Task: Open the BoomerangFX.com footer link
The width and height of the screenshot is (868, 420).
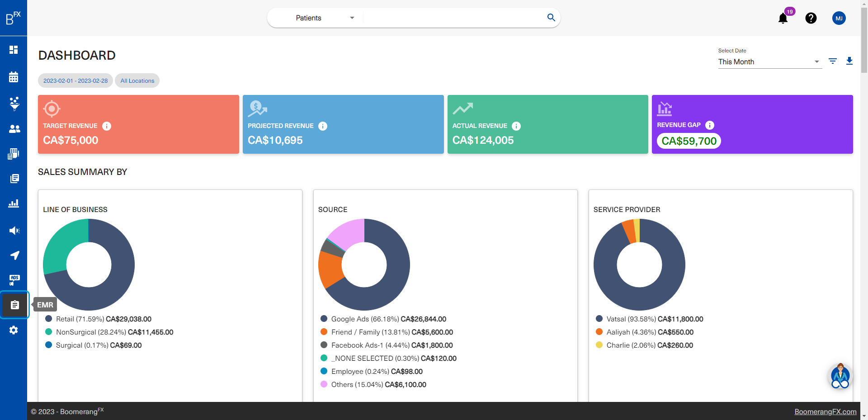Action: click(x=826, y=411)
